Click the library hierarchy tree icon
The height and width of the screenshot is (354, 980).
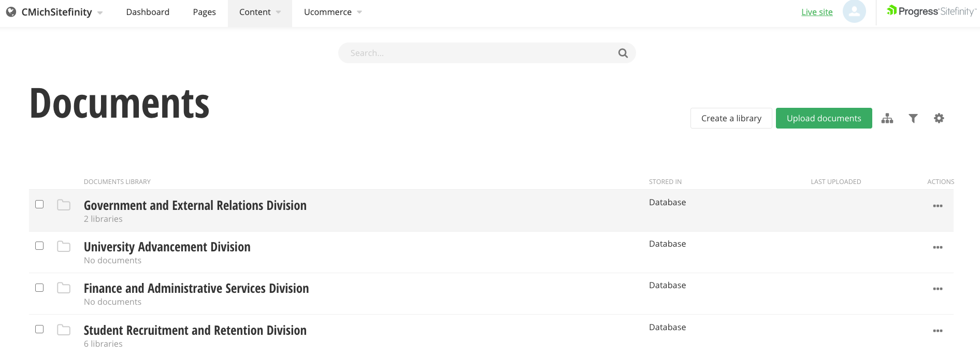pos(887,119)
